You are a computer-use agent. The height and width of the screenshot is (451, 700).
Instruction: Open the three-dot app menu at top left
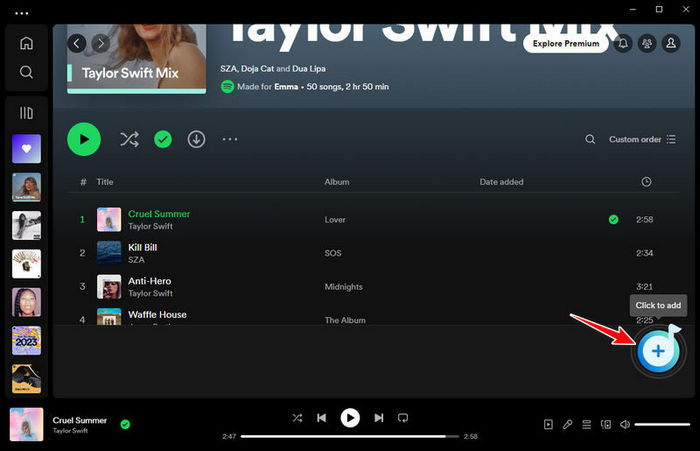[21, 13]
